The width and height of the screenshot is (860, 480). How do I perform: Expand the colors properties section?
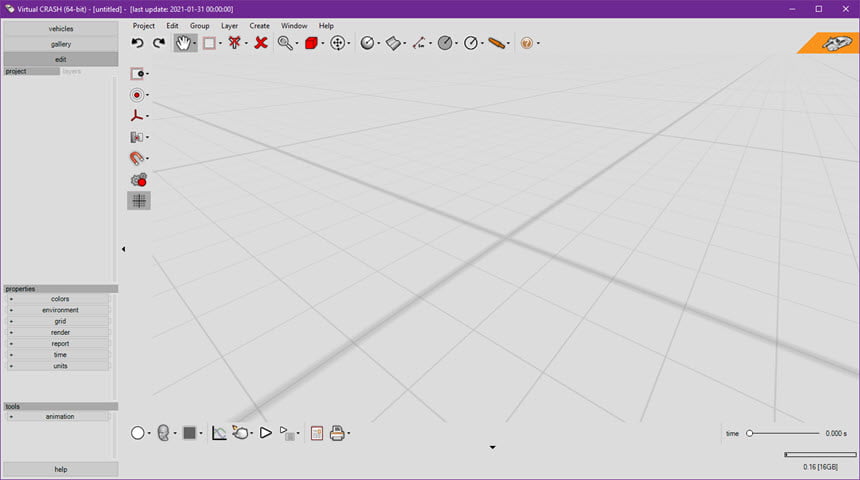[57, 299]
